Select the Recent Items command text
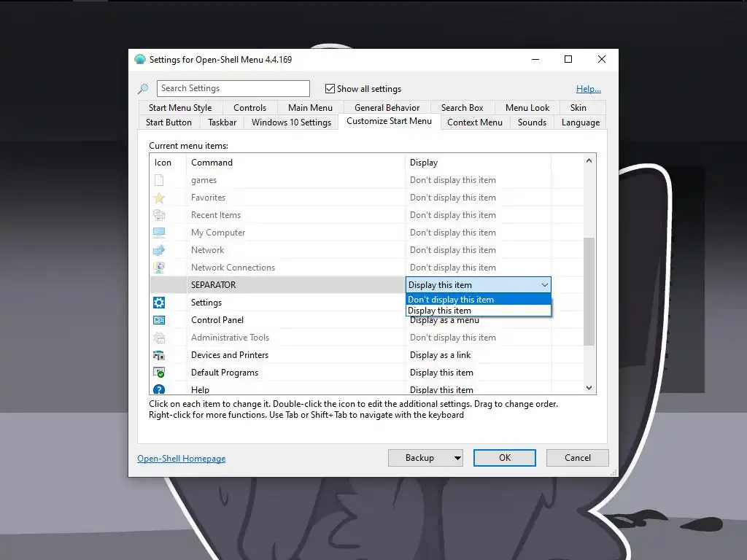Image resolution: width=747 pixels, height=560 pixels. [216, 215]
